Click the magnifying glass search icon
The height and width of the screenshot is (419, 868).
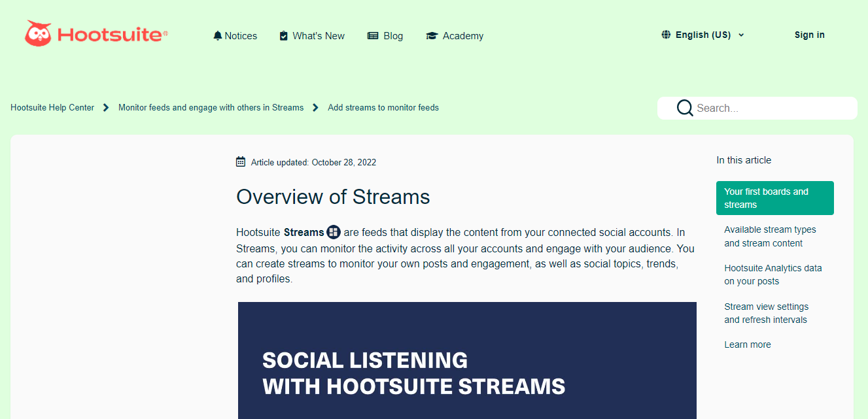685,108
